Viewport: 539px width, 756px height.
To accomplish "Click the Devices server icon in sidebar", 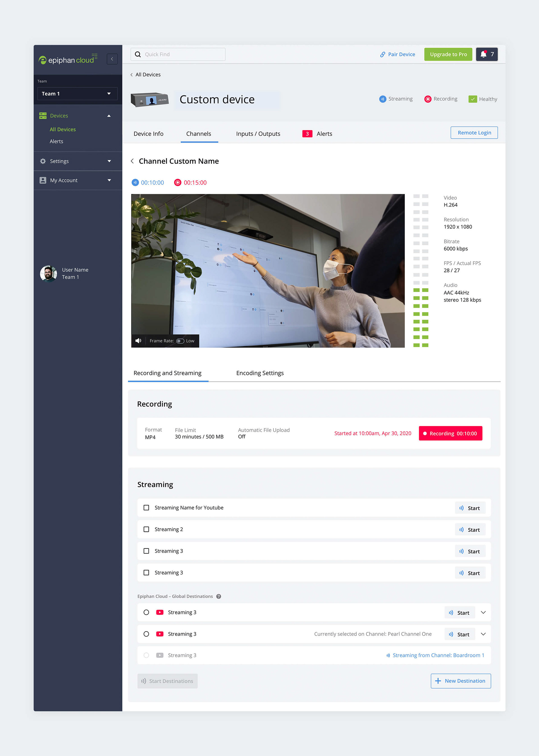I will (x=43, y=115).
